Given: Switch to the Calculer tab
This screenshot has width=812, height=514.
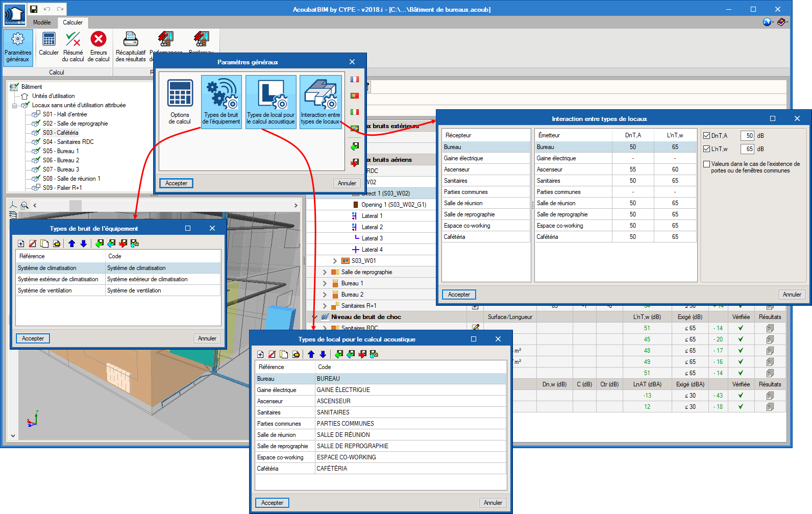Looking at the screenshot, I should click(72, 22).
